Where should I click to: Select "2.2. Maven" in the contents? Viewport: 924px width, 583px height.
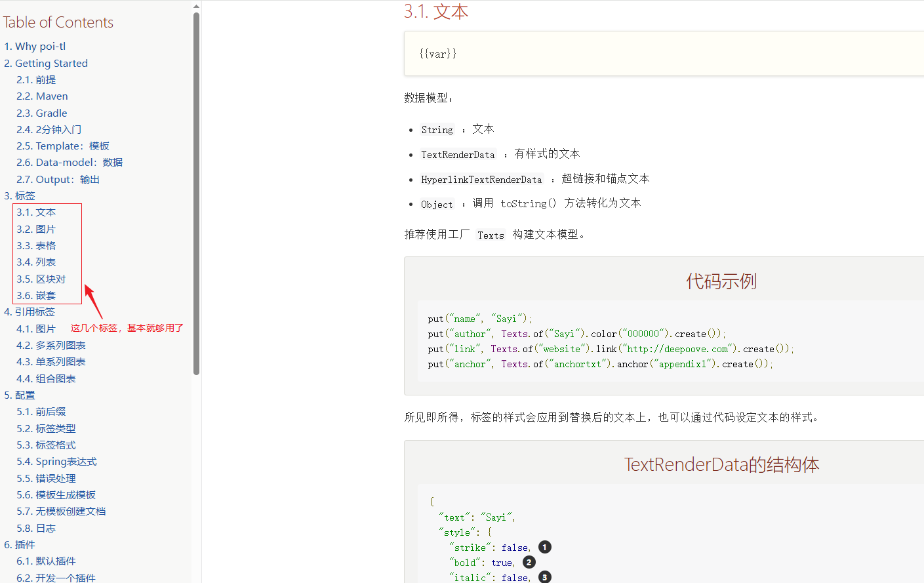42,96
